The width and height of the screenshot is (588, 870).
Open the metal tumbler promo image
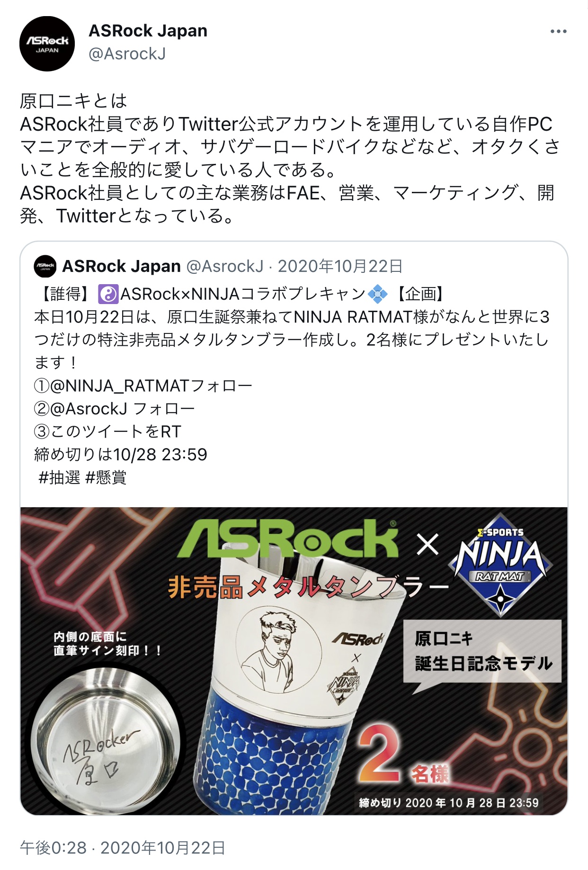[x=294, y=661]
